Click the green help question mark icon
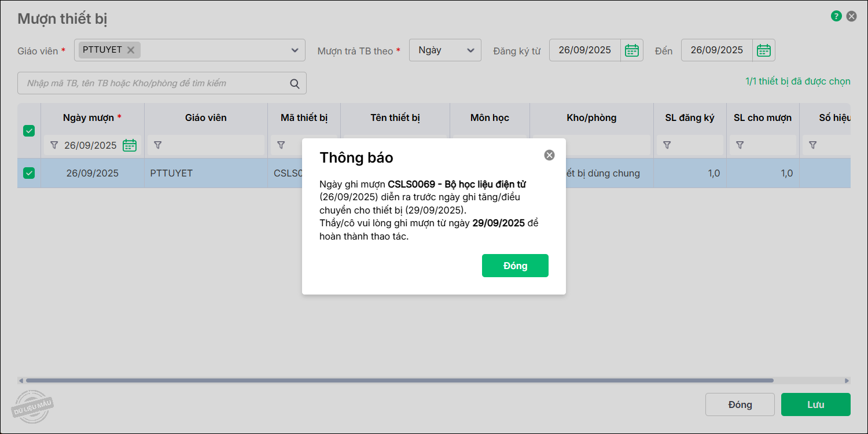Screen dimensions: 868x434 (836, 16)
